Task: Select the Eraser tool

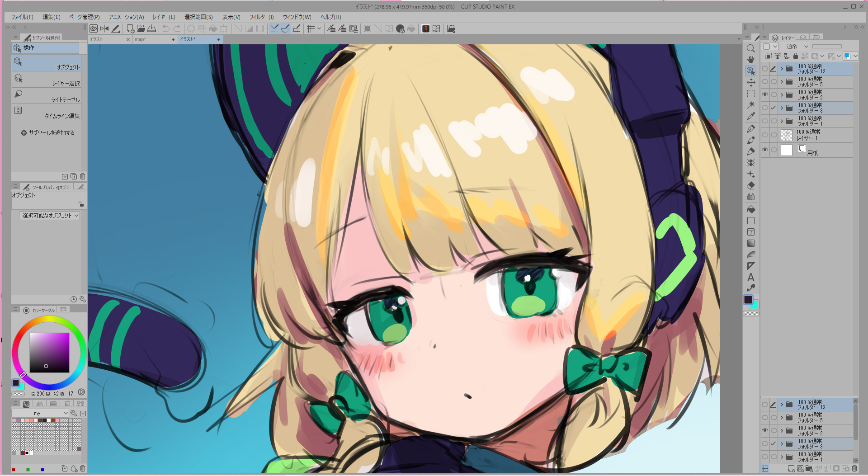Action: (x=750, y=186)
